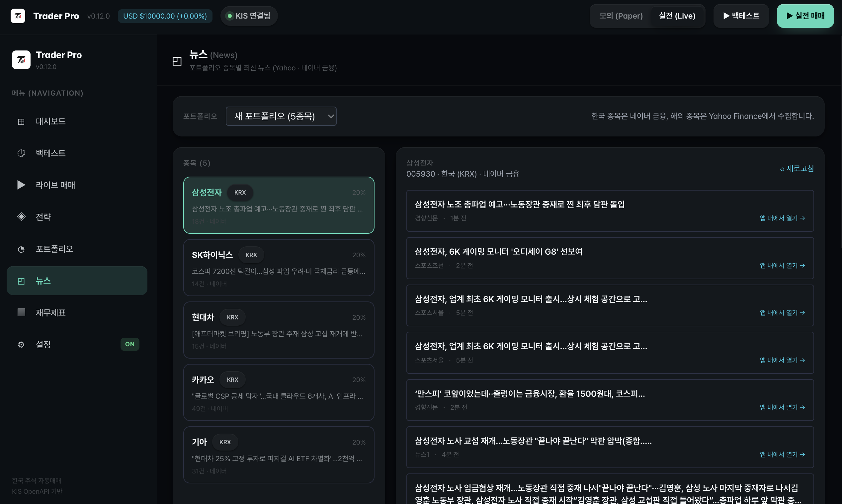Open 재무제표 in the sidebar
This screenshot has width=842, height=504.
tap(77, 312)
